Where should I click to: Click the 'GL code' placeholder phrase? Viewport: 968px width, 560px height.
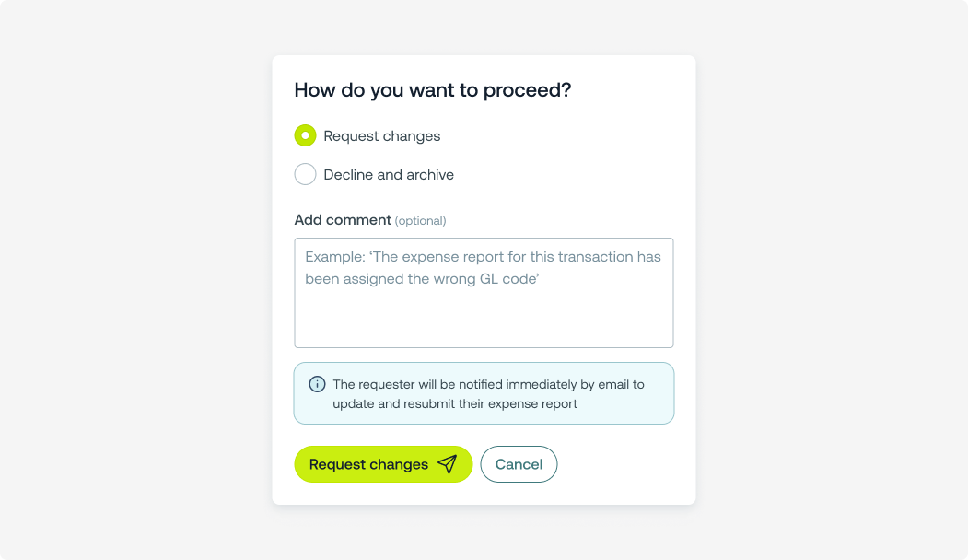click(x=510, y=278)
